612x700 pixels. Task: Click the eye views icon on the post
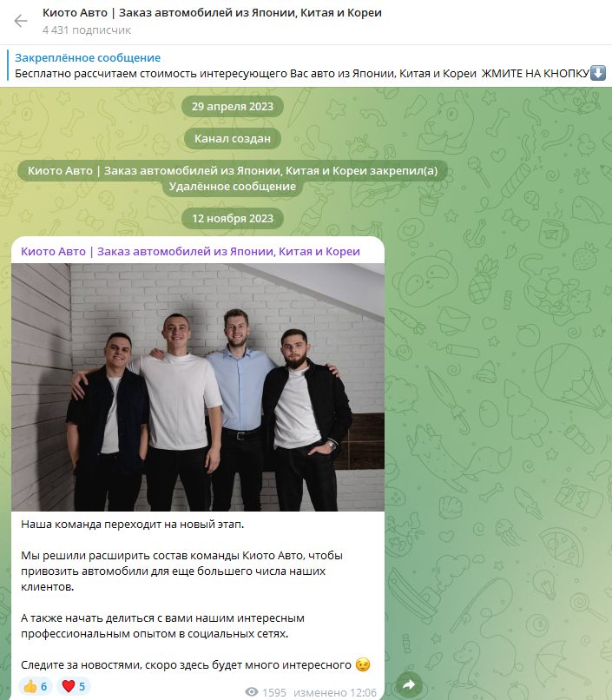point(252,692)
